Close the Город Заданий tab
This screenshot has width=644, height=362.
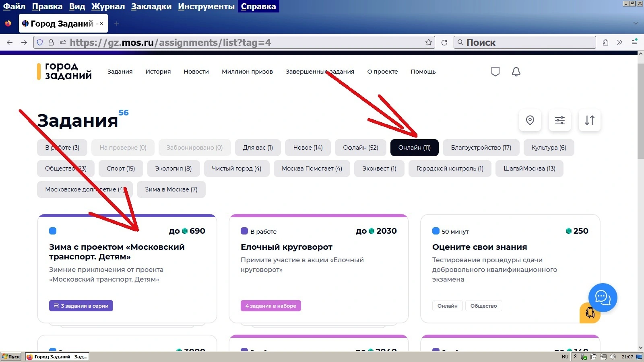click(x=101, y=23)
